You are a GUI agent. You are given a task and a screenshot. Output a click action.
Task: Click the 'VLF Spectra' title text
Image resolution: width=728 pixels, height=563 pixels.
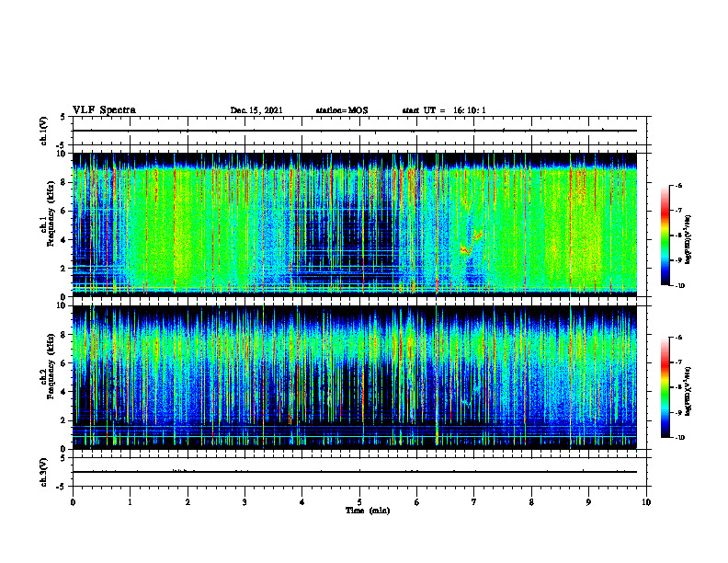[104, 110]
